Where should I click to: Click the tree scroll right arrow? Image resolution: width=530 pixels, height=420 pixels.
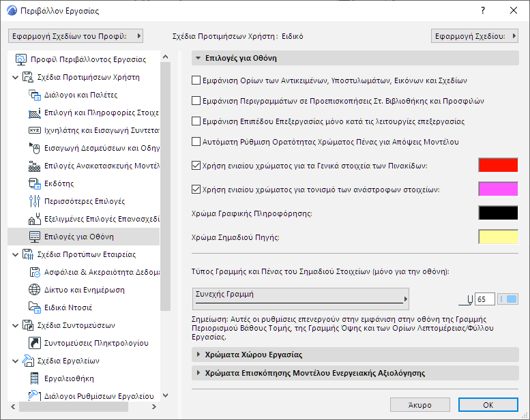point(154,406)
